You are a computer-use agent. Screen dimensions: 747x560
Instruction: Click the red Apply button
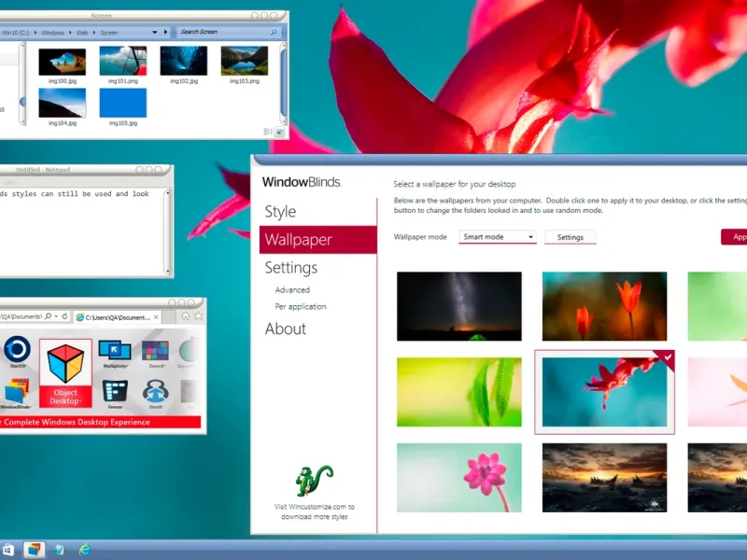coord(734,237)
